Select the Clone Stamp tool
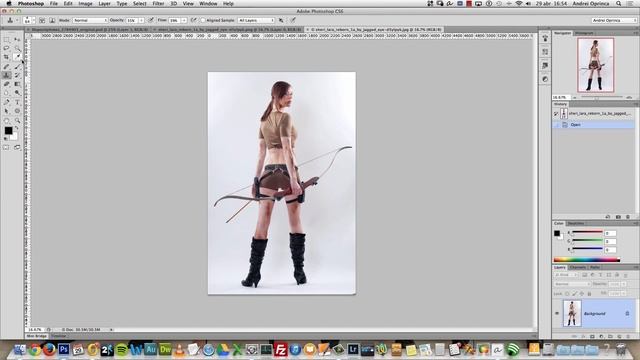 tap(7, 75)
